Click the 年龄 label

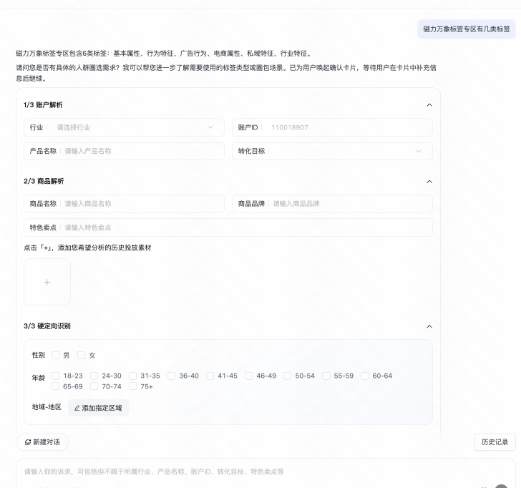pos(38,378)
